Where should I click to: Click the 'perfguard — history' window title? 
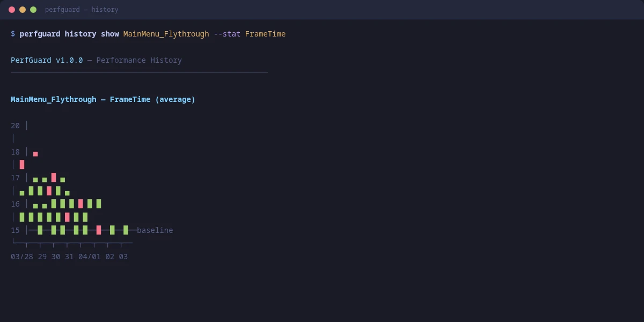(82, 10)
